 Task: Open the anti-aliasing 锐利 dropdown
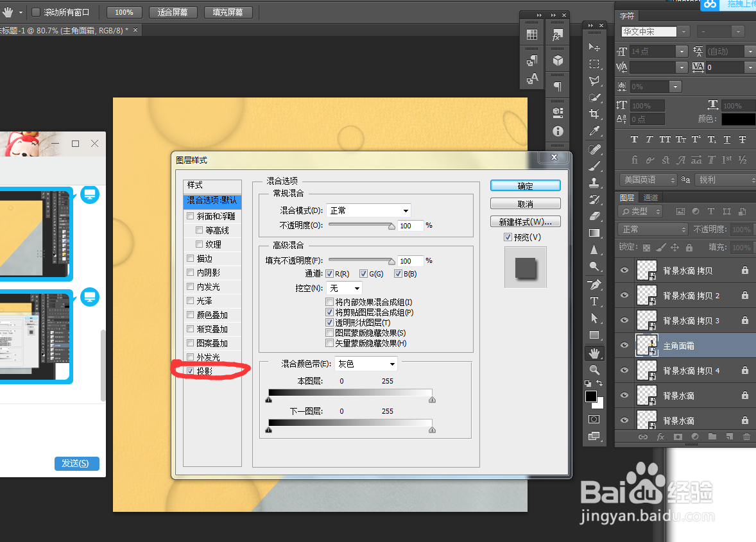(x=726, y=180)
